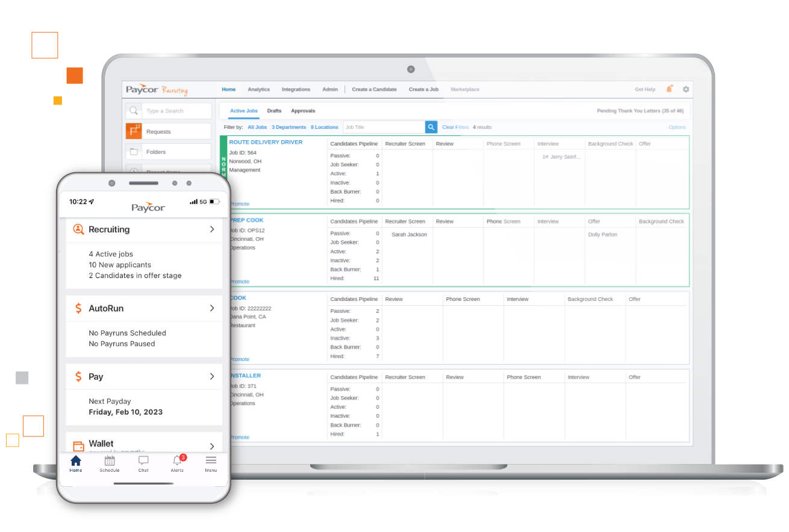Click the Clear Filters link
The height and width of the screenshot is (532, 789).
tap(455, 127)
